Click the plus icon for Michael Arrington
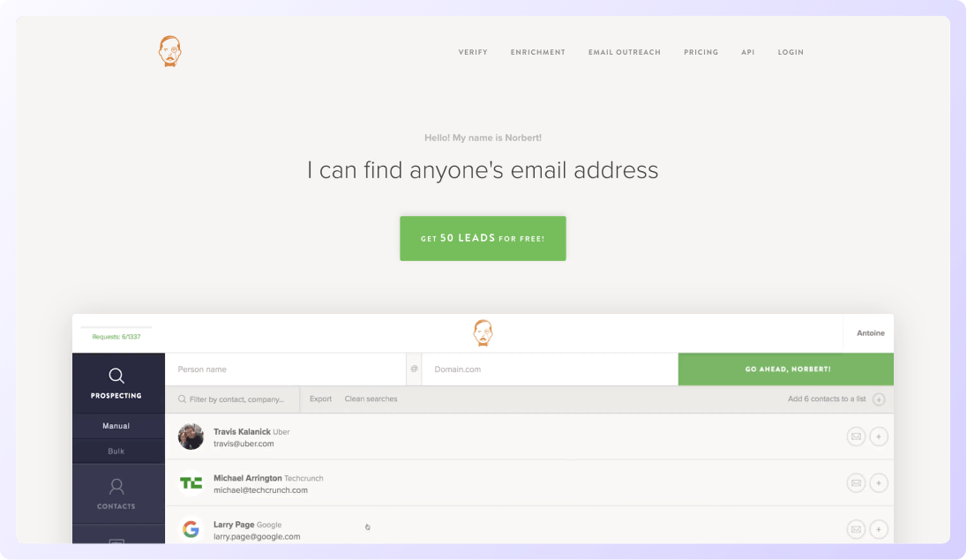967x560 pixels. [879, 482]
